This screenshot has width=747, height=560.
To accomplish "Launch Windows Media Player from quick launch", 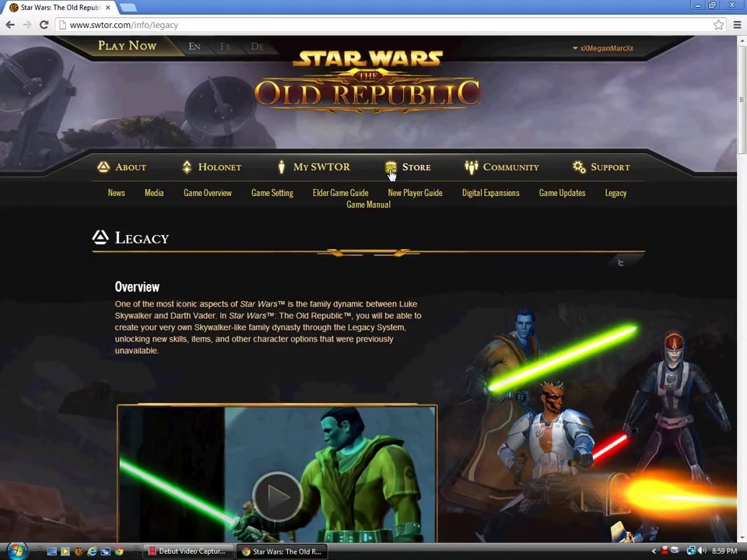I will [65, 551].
